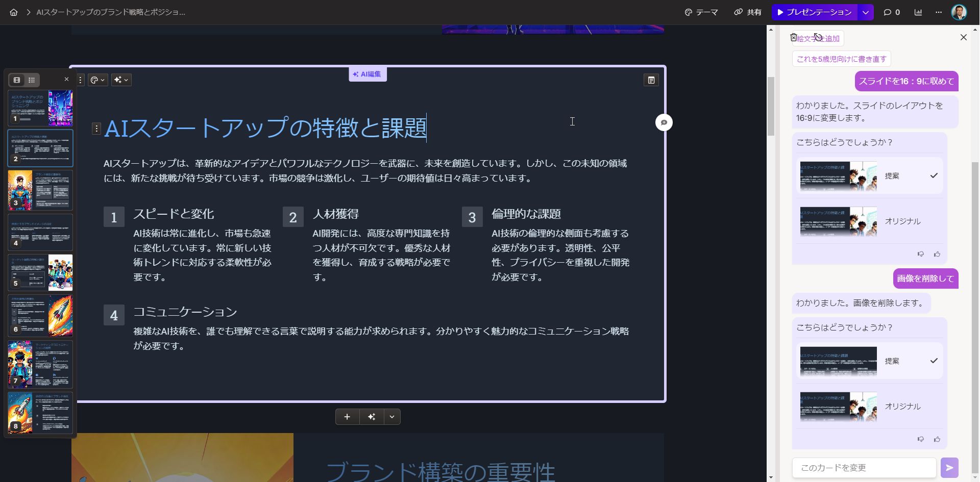Expand the プレゼンテーション dropdown chevron
Image resolution: width=980 pixels, height=482 pixels.
[865, 12]
